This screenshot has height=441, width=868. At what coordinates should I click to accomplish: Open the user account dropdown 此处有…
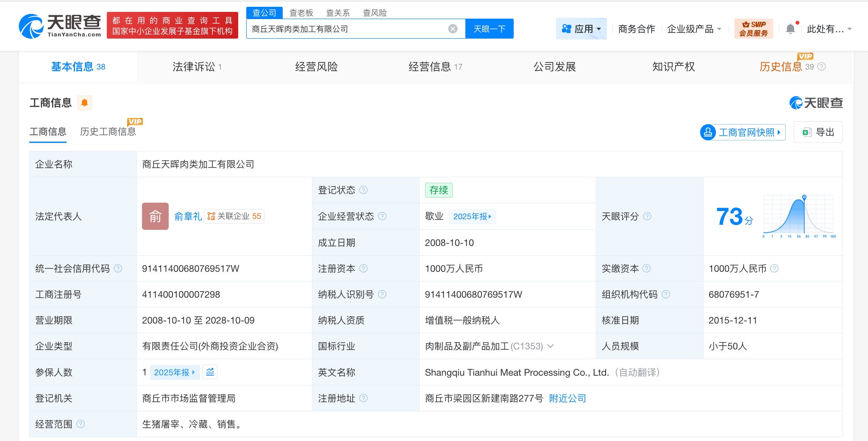point(829,29)
